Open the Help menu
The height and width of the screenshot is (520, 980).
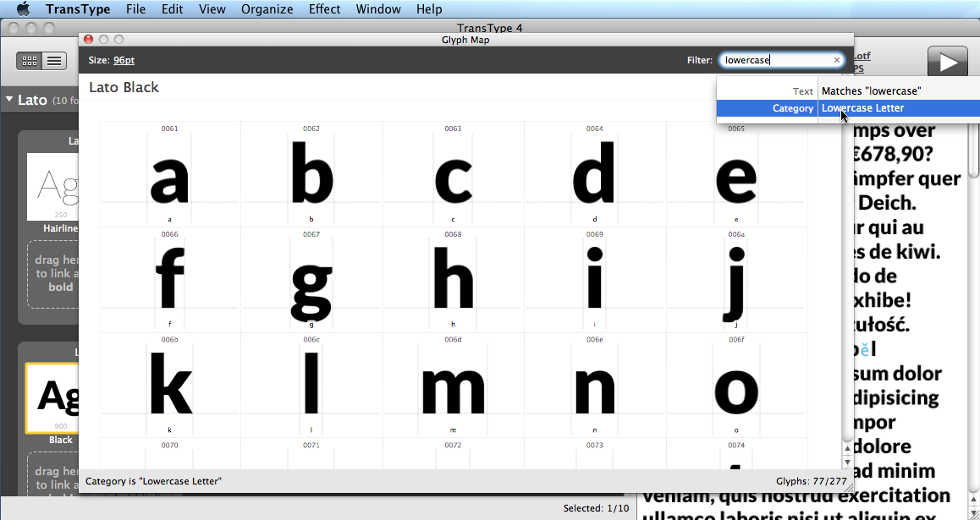pos(429,8)
